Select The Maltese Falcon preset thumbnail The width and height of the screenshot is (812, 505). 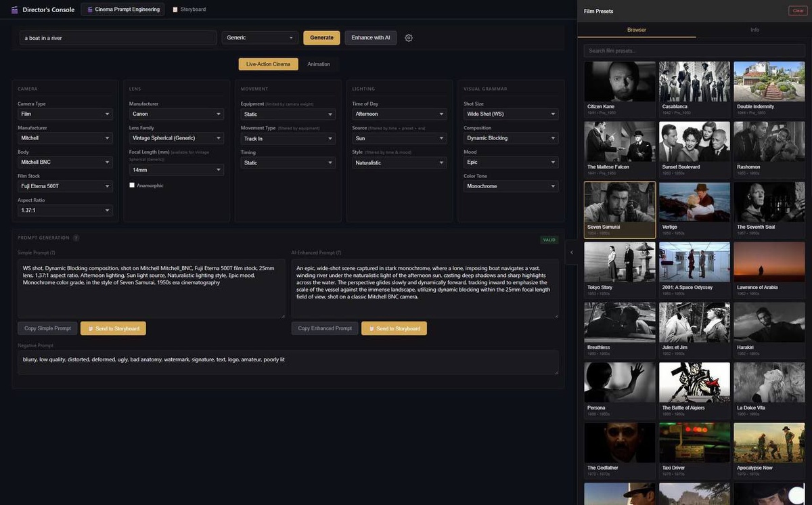coord(620,149)
